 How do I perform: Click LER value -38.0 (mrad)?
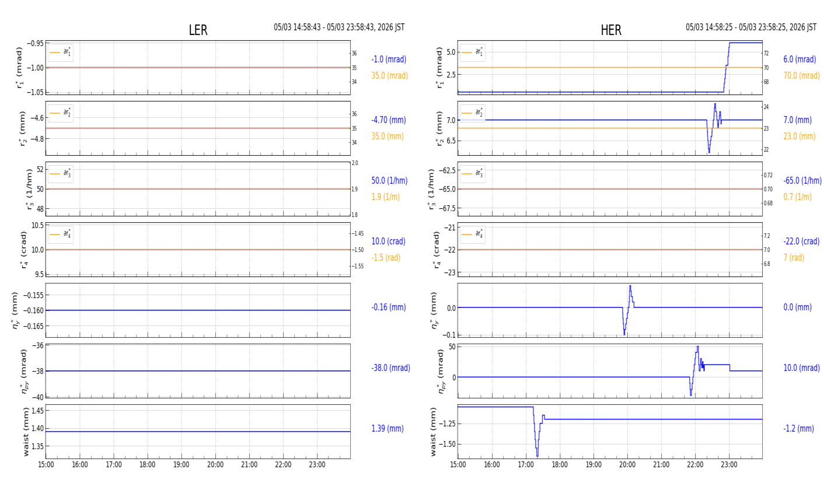pyautogui.click(x=390, y=368)
